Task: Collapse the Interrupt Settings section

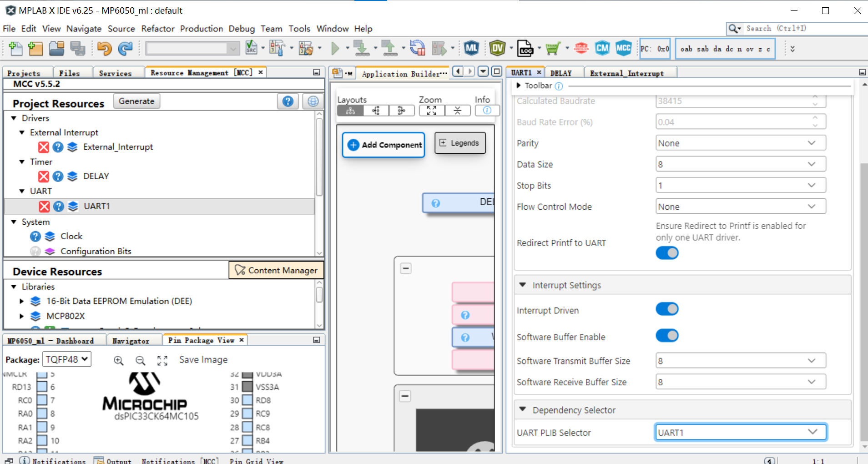Action: 523,285
